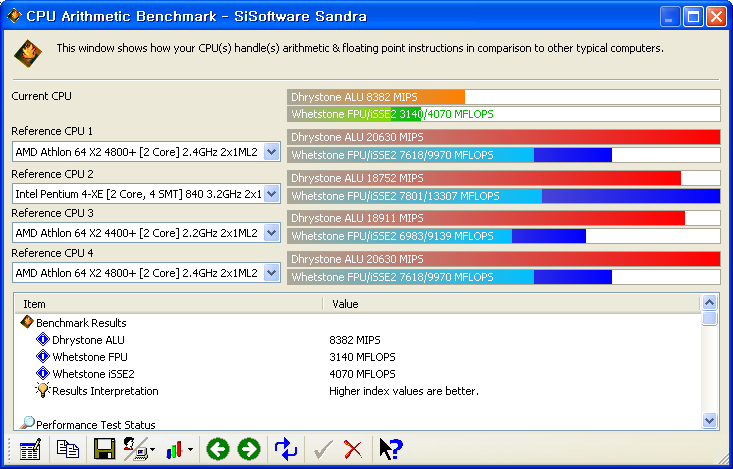The image size is (733, 469).
Task: Maximize the Sandra benchmark window
Action: click(693, 17)
